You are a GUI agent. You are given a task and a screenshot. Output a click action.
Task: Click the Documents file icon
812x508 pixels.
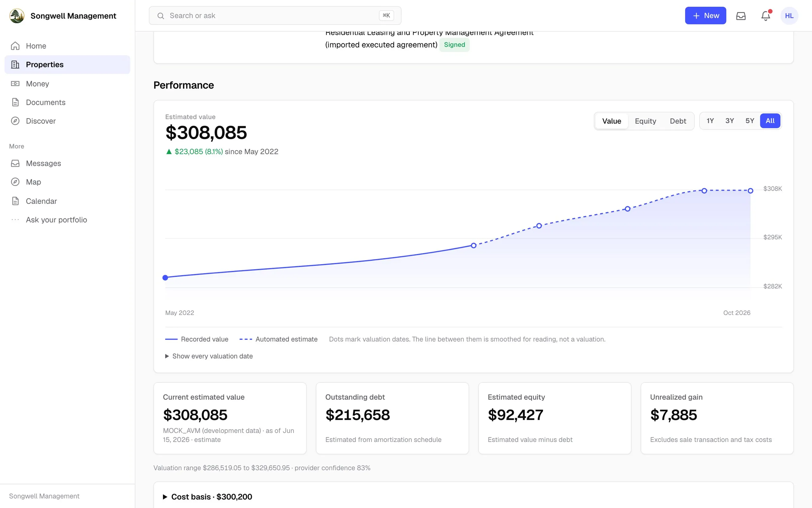(x=15, y=102)
